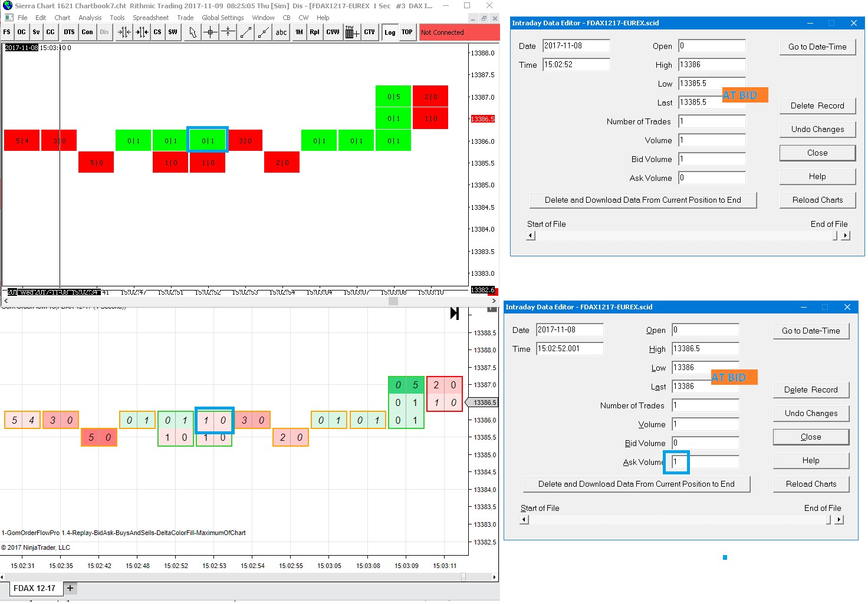
Task: Click the Not Connected status indicator
Action: [459, 32]
